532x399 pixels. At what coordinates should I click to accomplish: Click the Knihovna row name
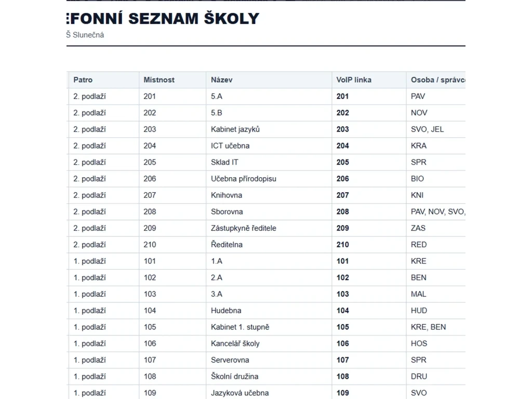[227, 195]
